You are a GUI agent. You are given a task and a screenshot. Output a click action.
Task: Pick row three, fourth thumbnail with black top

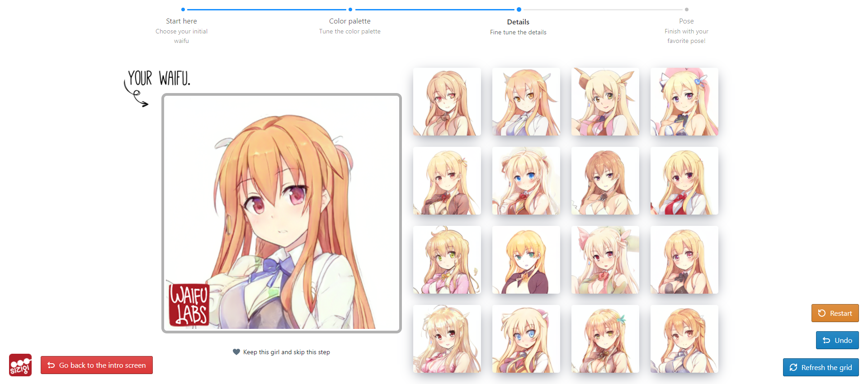[x=684, y=260]
